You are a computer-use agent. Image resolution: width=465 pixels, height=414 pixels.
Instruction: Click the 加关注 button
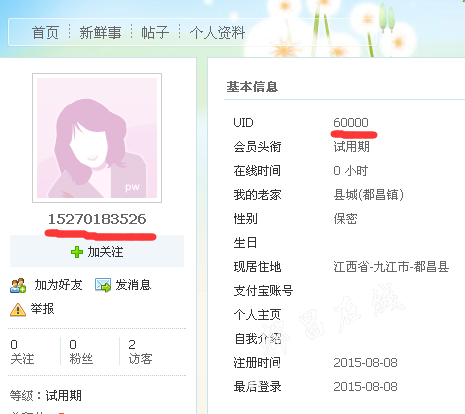coord(97,252)
